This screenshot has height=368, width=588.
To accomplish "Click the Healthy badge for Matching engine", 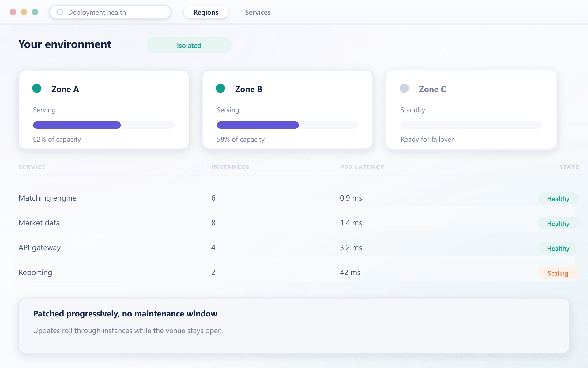I will tap(558, 199).
